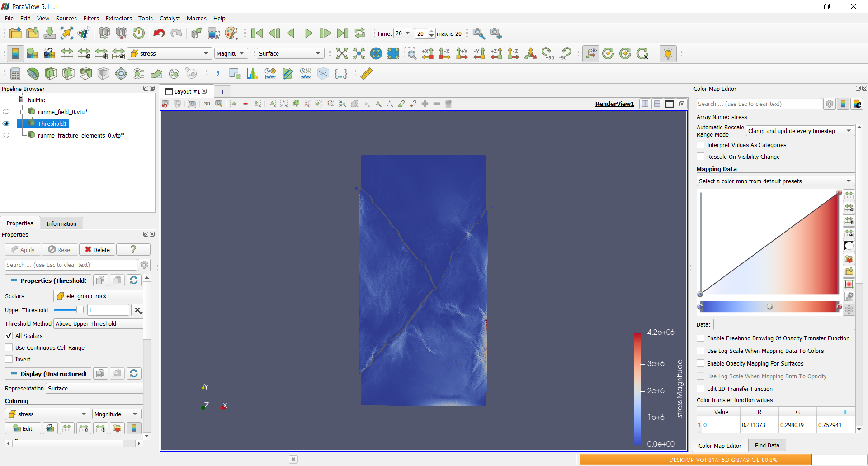Screen dimensions: 868x466
Task: Enable Rescale On Visibility Change
Action: (701, 157)
